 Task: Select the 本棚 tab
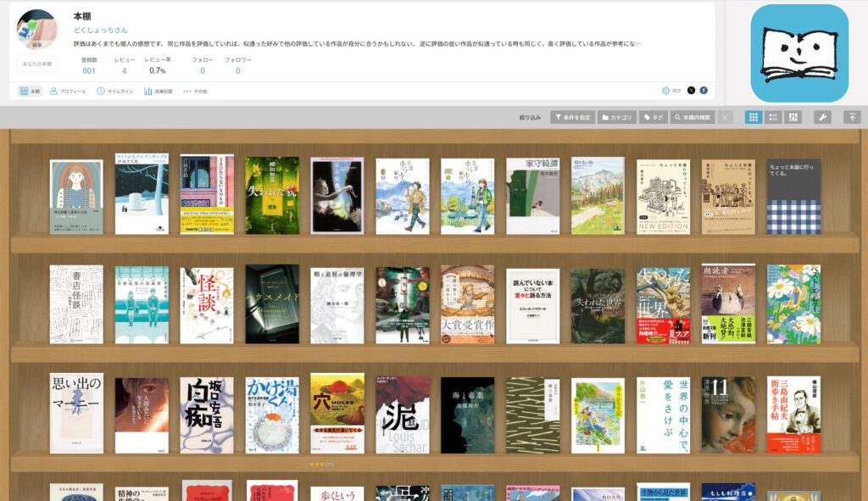pyautogui.click(x=30, y=92)
